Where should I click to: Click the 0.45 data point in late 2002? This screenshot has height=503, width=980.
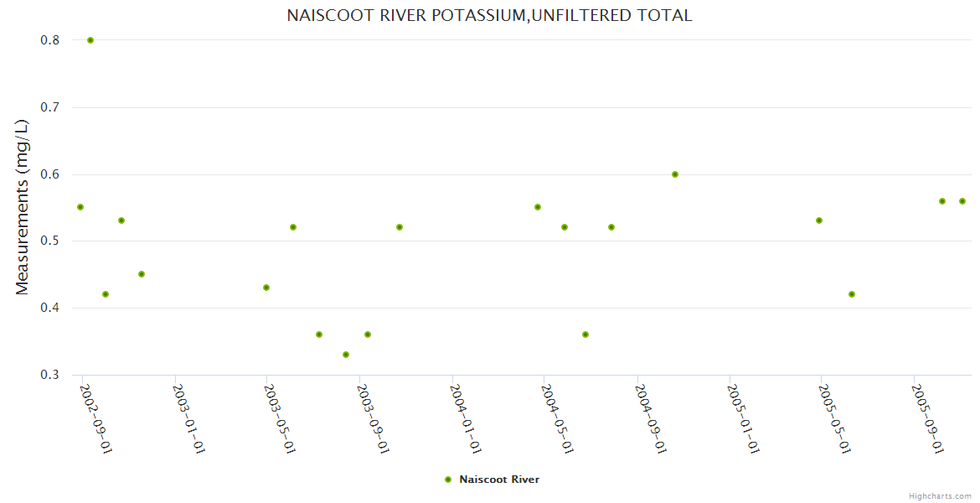click(142, 274)
